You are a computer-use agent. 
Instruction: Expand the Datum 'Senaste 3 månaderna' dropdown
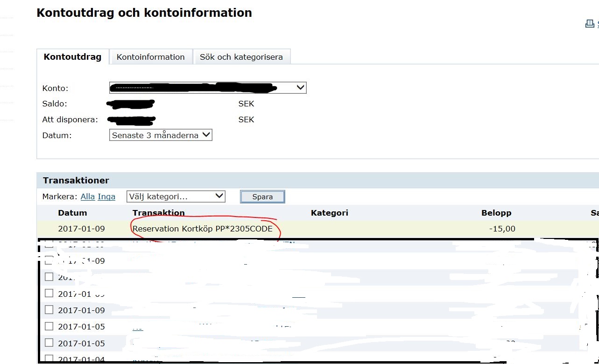161,135
